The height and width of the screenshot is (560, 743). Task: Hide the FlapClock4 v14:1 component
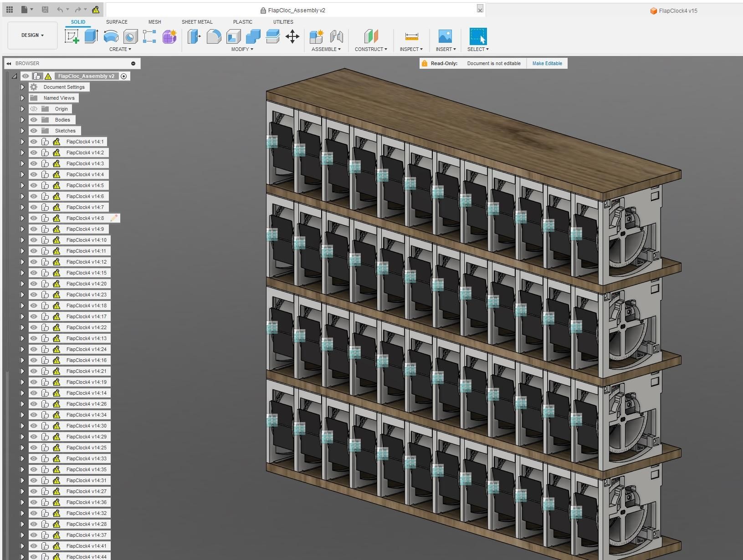(34, 142)
